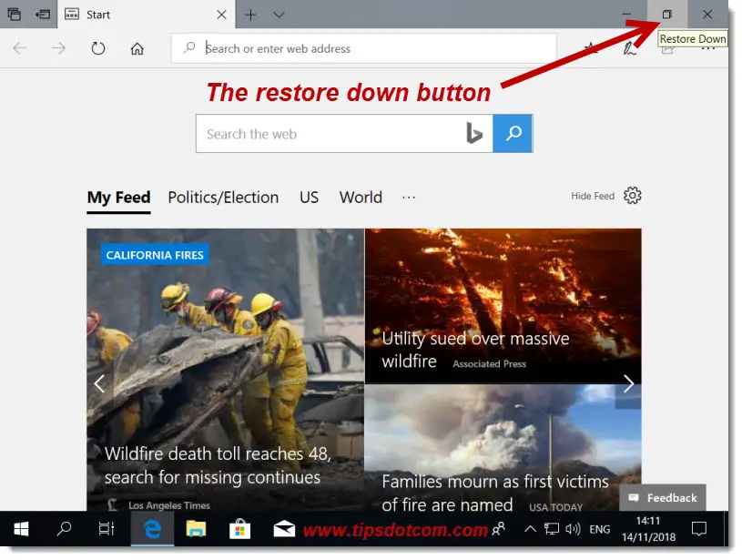The image size is (742, 560).
Task: Click the Feedback button
Action: click(663, 497)
